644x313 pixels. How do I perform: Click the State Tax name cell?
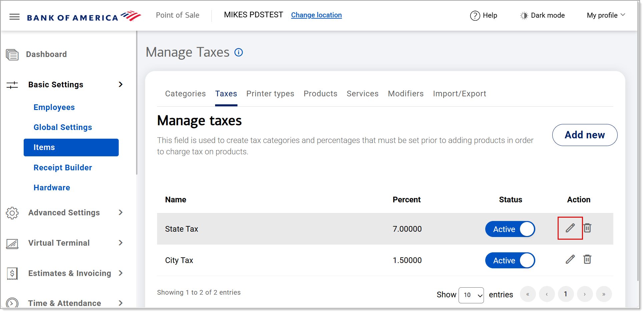coord(182,229)
